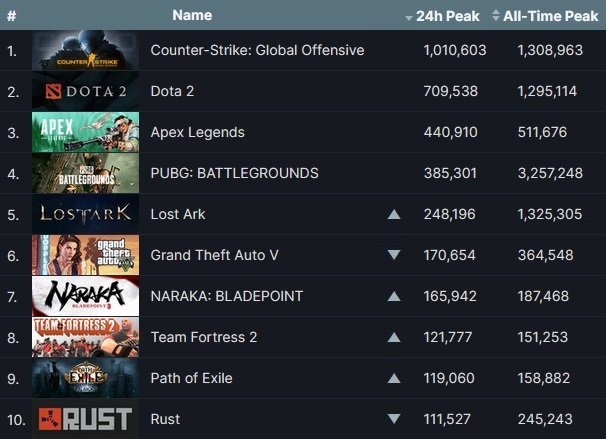Image resolution: width=606 pixels, height=439 pixels.
Task: Click the Dota 2 logo banner
Action: coord(85,92)
